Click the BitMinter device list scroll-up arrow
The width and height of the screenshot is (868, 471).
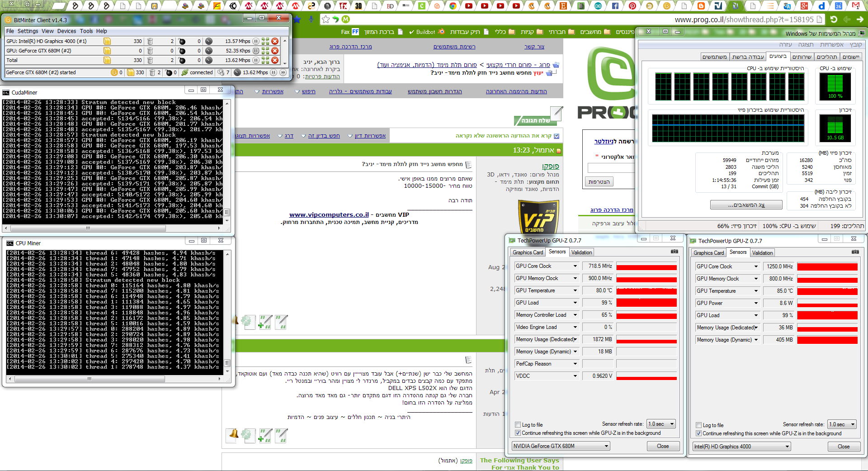point(285,40)
